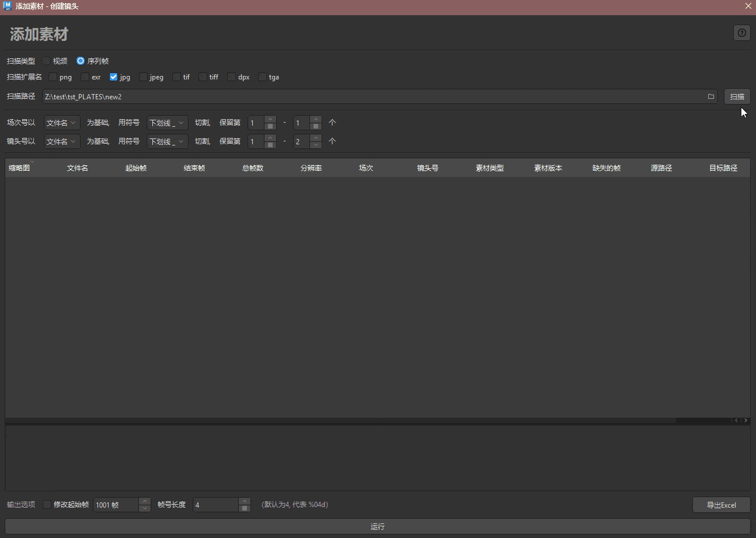Increase the 场次号 first keep-index spinner

270,120
